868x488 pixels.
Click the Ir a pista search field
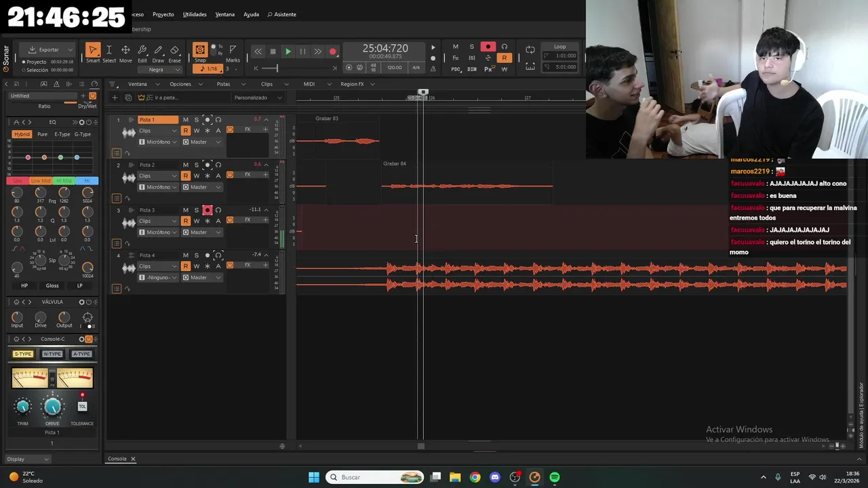[x=183, y=98]
